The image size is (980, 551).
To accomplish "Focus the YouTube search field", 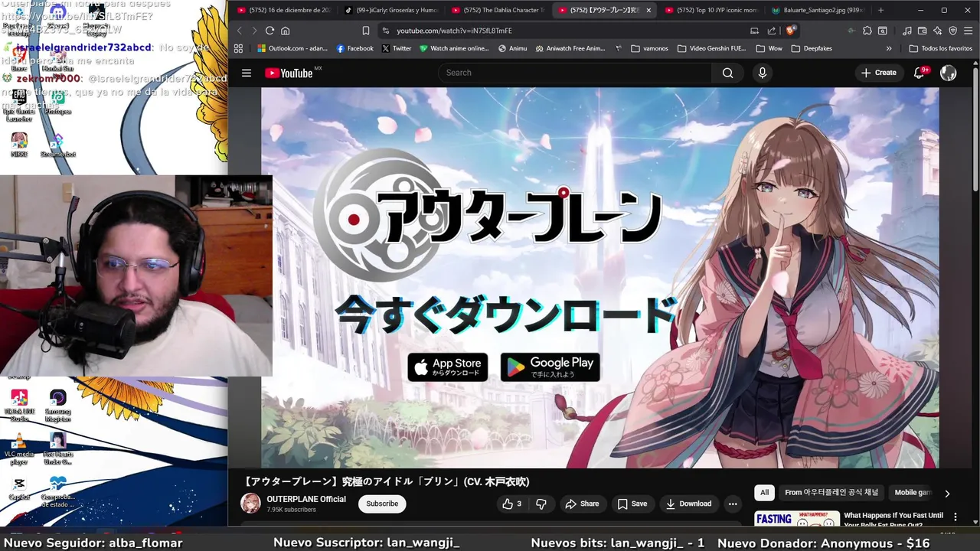I will pyautogui.click(x=576, y=73).
